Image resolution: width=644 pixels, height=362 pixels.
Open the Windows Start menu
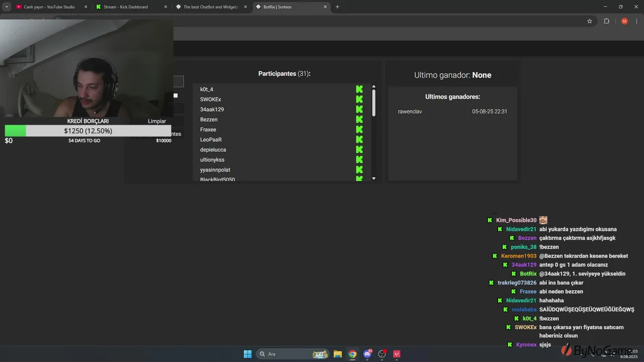click(248, 354)
